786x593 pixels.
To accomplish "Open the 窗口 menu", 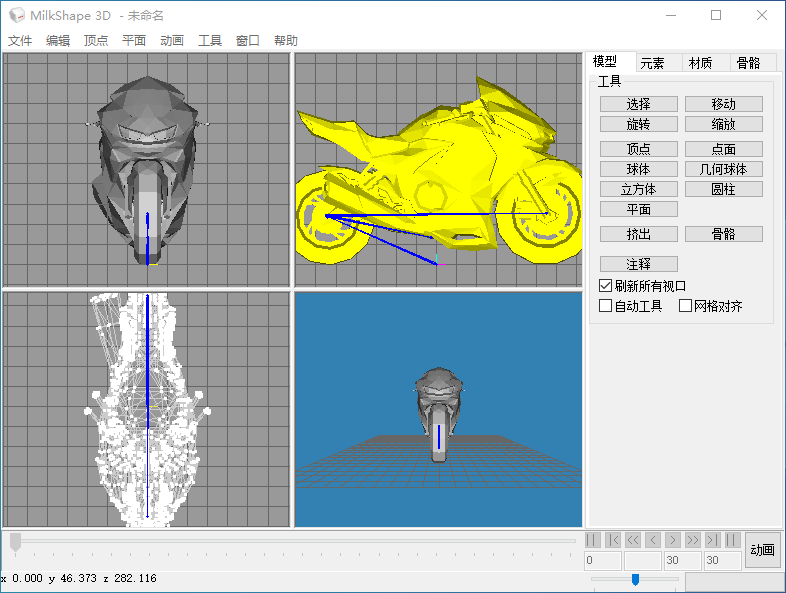I will click(248, 41).
